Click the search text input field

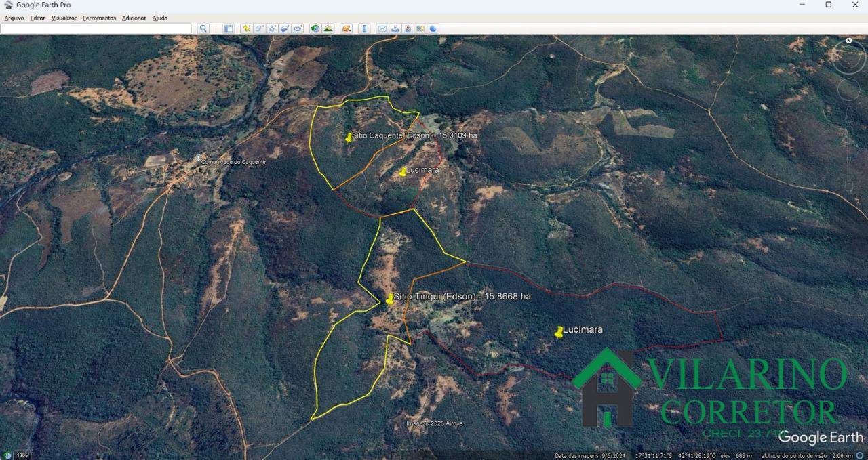click(x=96, y=28)
